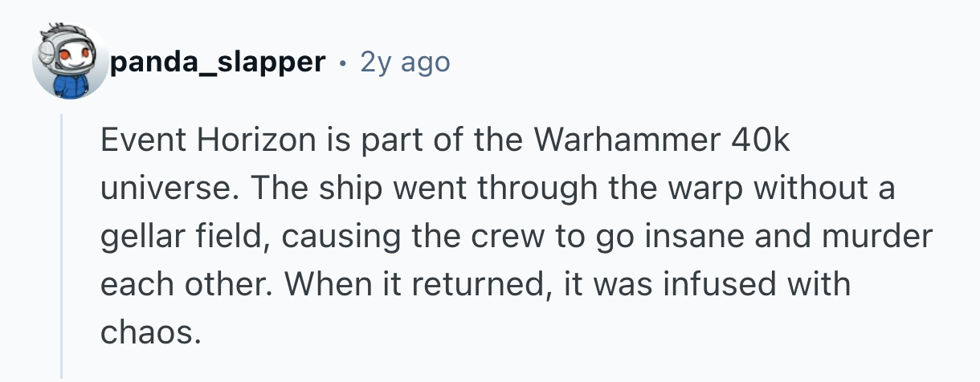Click the "2y ago" comment timestamp
Image resolution: width=980 pixels, height=382 pixels.
(405, 62)
